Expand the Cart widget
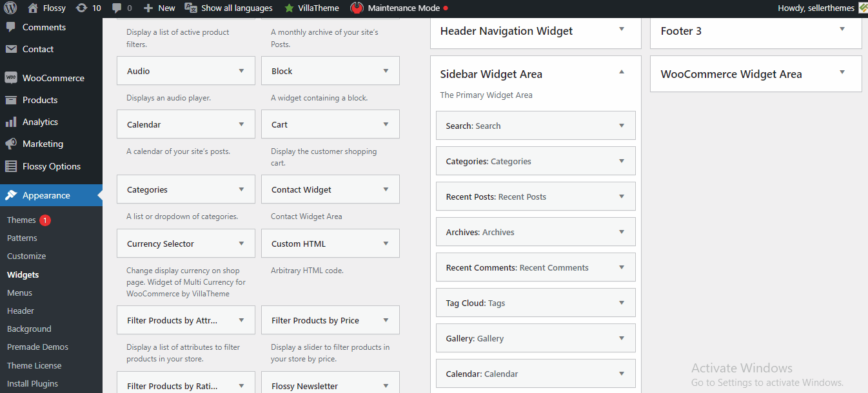Screen dimensions: 868x393 [x=386, y=124]
